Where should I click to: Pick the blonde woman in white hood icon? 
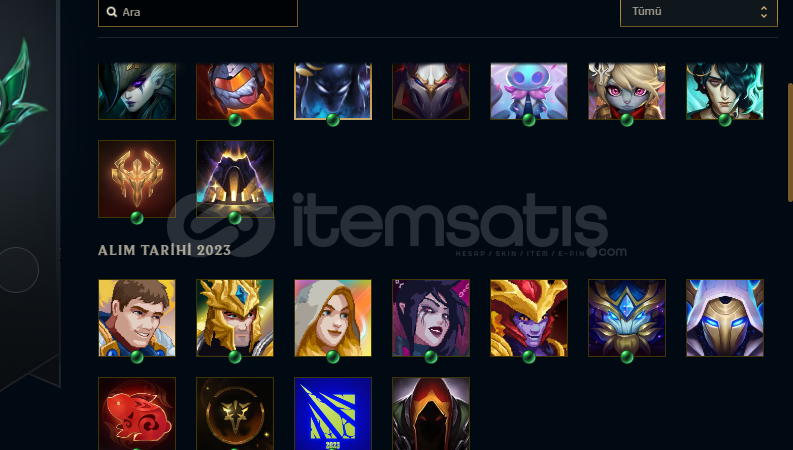[x=333, y=318]
